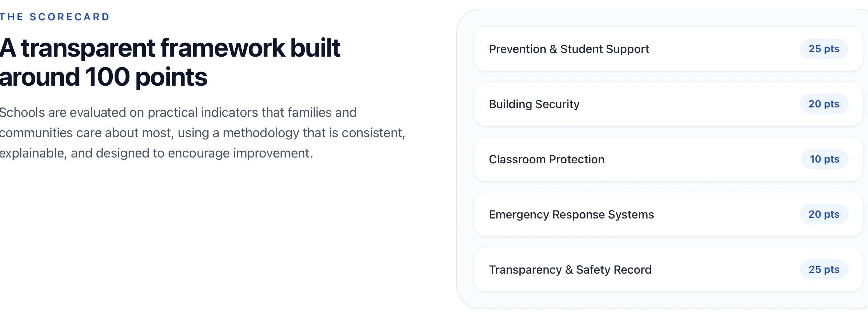
Task: Click the 10 pts badge
Action: click(x=824, y=159)
